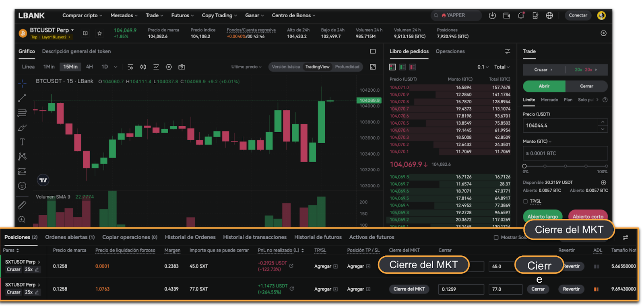Open the wallet icon in header
The width and height of the screenshot is (644, 308).
pos(507,15)
